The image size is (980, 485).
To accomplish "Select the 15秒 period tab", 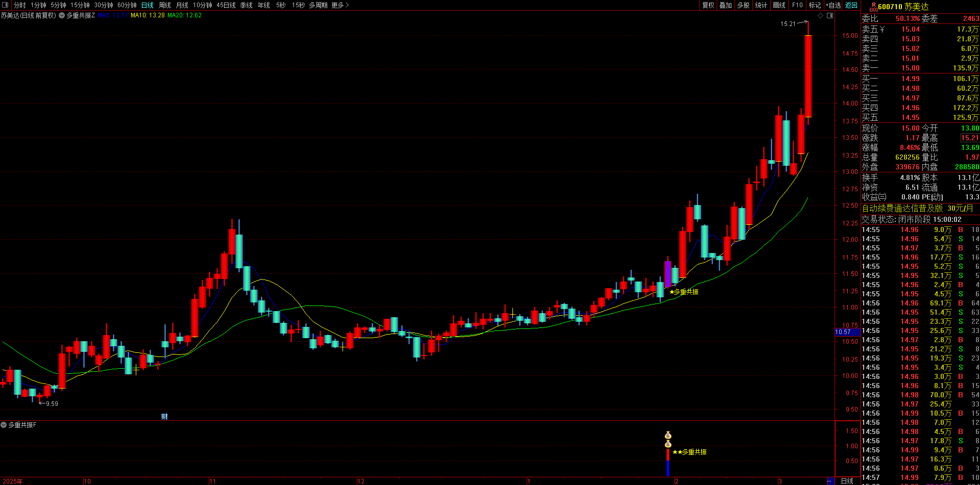I will [299, 5].
